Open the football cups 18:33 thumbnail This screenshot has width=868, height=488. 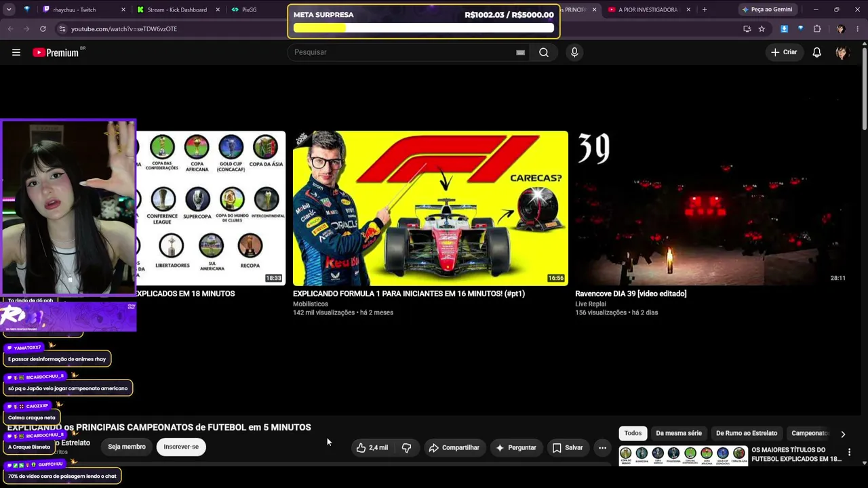click(211, 208)
